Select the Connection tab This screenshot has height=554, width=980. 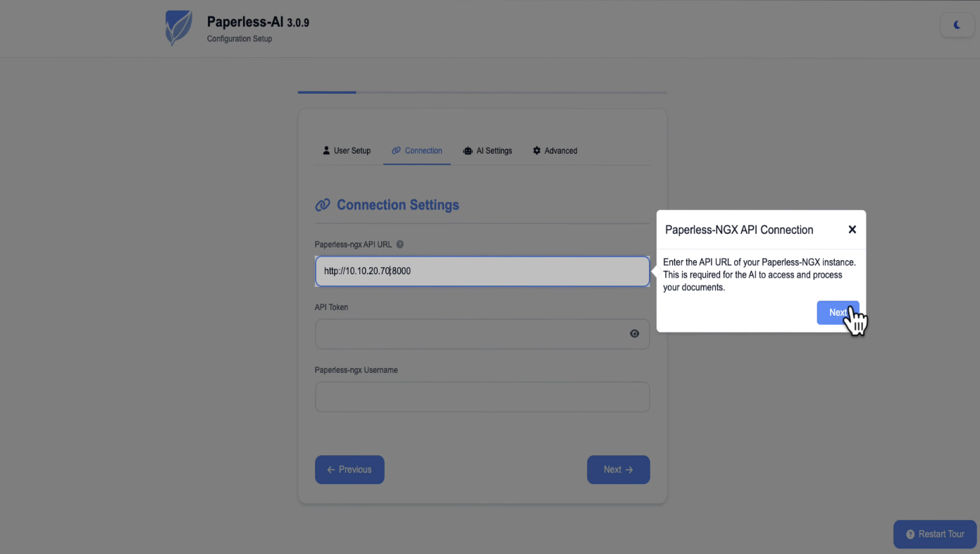click(417, 151)
